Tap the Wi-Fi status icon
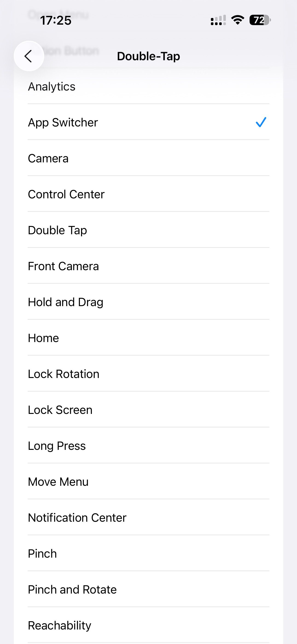297x644 pixels. [238, 20]
